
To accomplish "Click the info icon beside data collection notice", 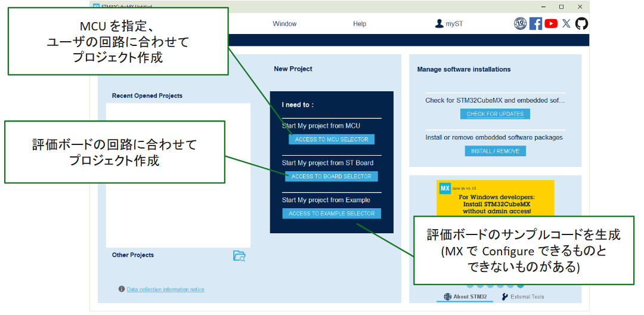I will point(122,289).
